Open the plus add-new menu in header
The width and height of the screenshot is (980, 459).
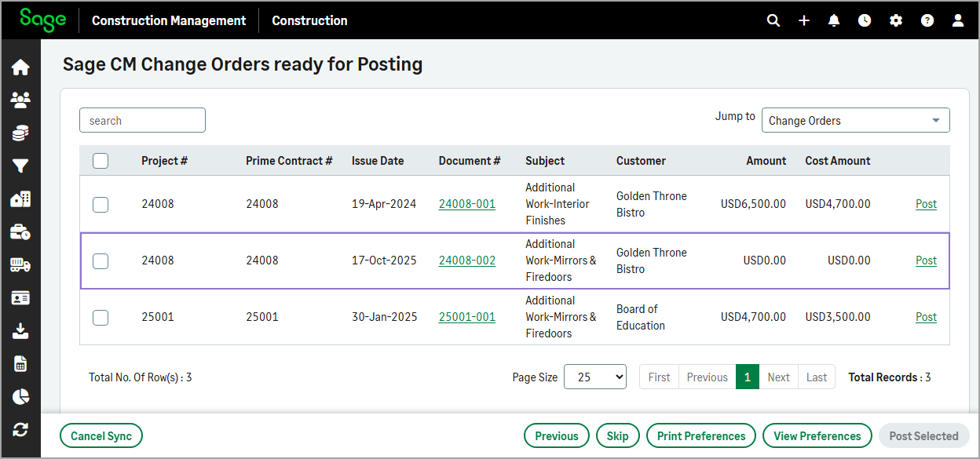tap(804, 21)
